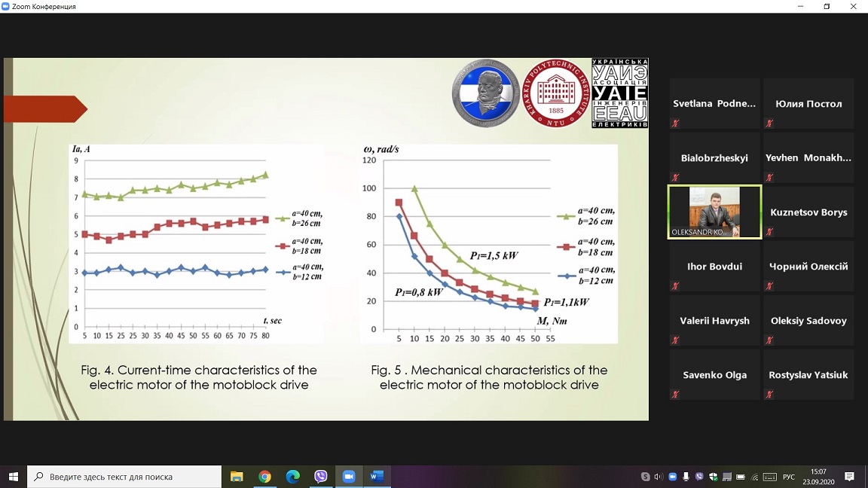The width and height of the screenshot is (868, 488).
Task: Click Savenko Olga's muted mic icon
Action: tap(675, 395)
